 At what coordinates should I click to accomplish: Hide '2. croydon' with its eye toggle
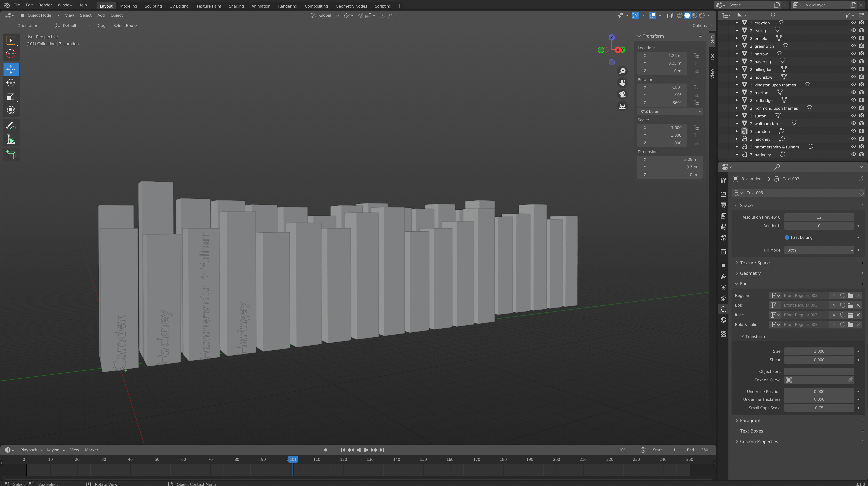coord(853,22)
